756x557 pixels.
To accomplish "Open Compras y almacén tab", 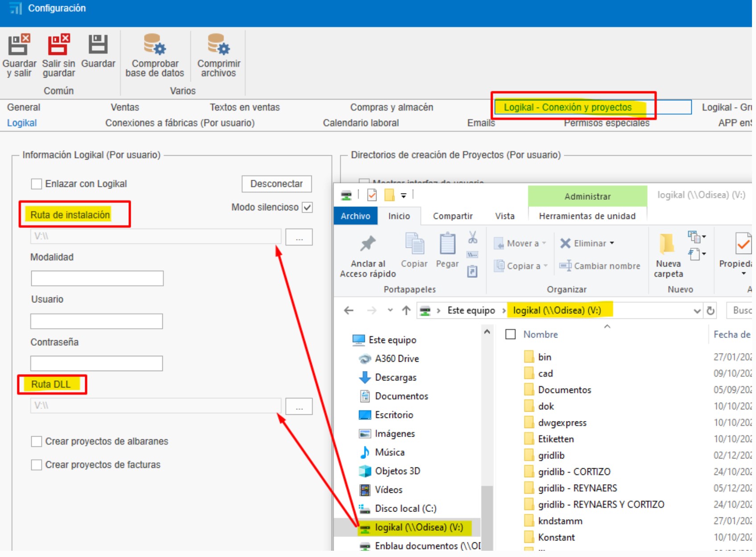I will click(392, 107).
